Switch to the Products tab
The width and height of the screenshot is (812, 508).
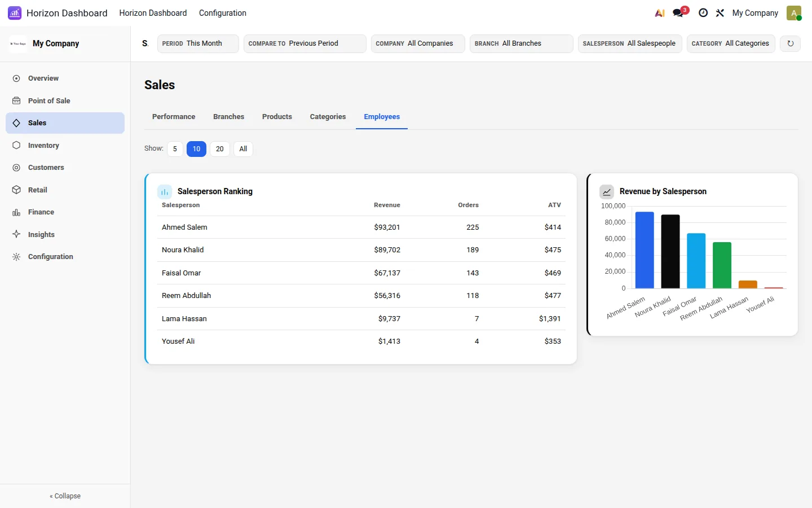tap(277, 117)
